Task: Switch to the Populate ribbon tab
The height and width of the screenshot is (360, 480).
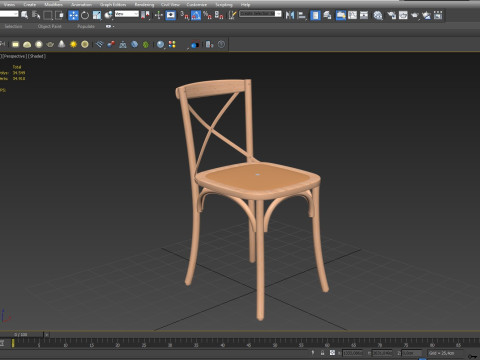Action: [x=86, y=26]
